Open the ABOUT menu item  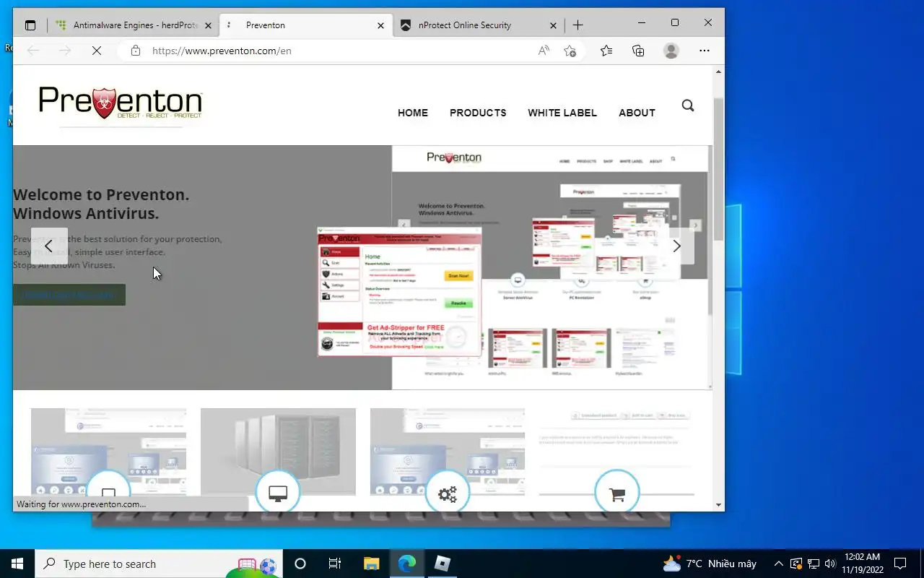[637, 113]
